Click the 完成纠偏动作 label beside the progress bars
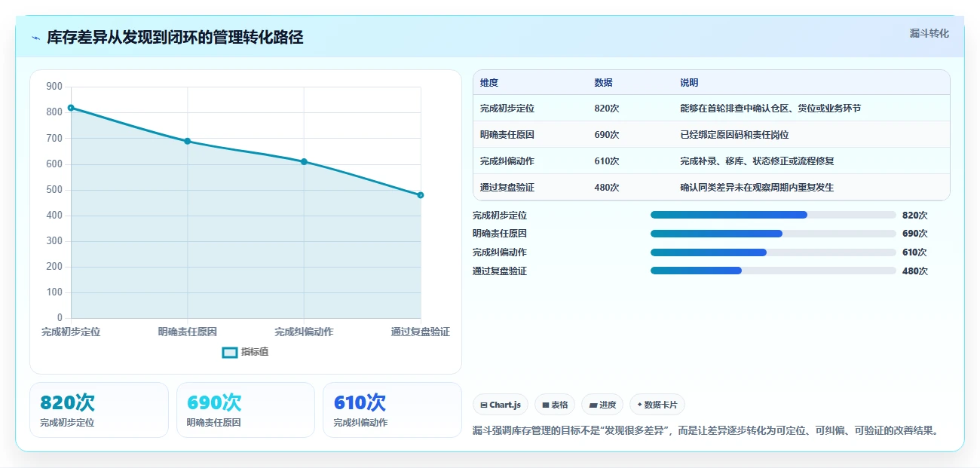Image resolution: width=980 pixels, height=468 pixels. click(500, 252)
